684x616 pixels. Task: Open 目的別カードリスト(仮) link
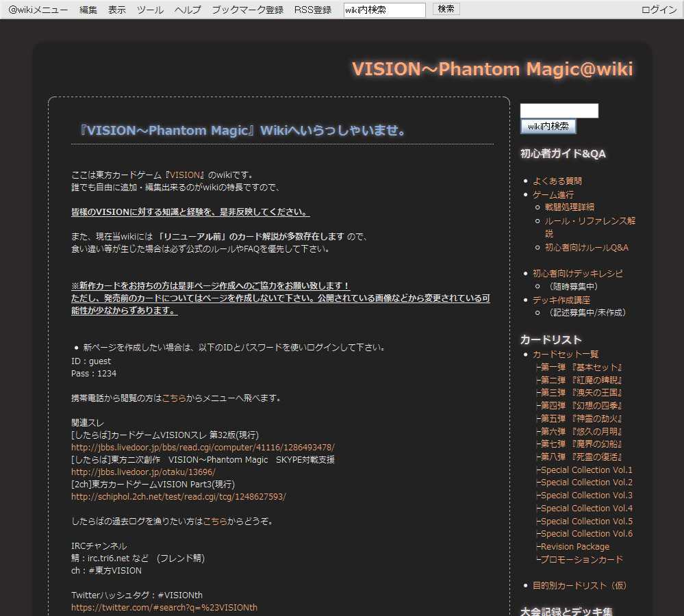(x=579, y=585)
